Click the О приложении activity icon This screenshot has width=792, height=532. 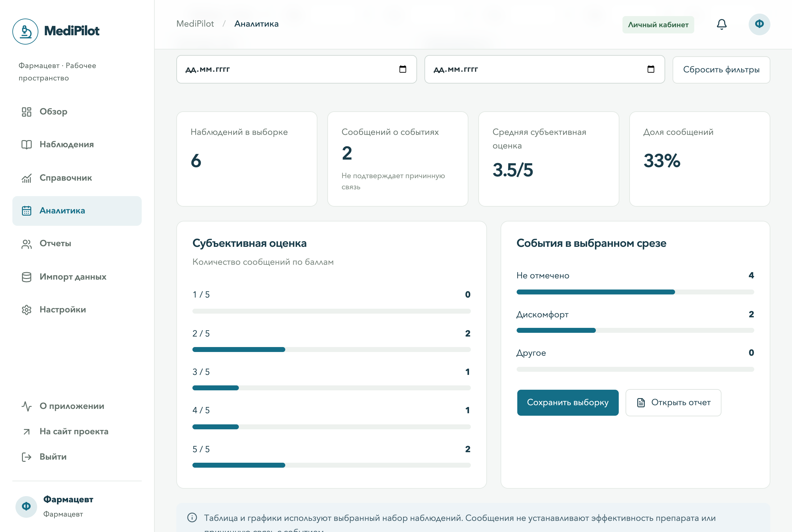(x=27, y=406)
